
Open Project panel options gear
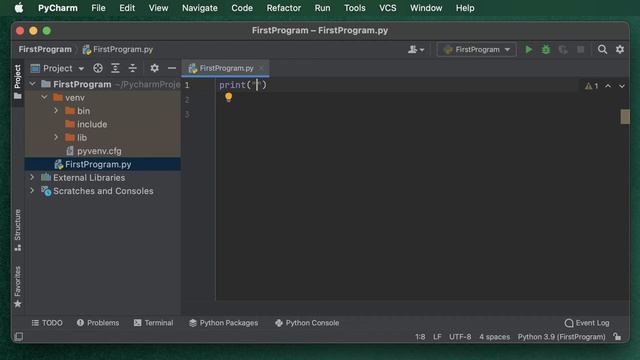154,68
